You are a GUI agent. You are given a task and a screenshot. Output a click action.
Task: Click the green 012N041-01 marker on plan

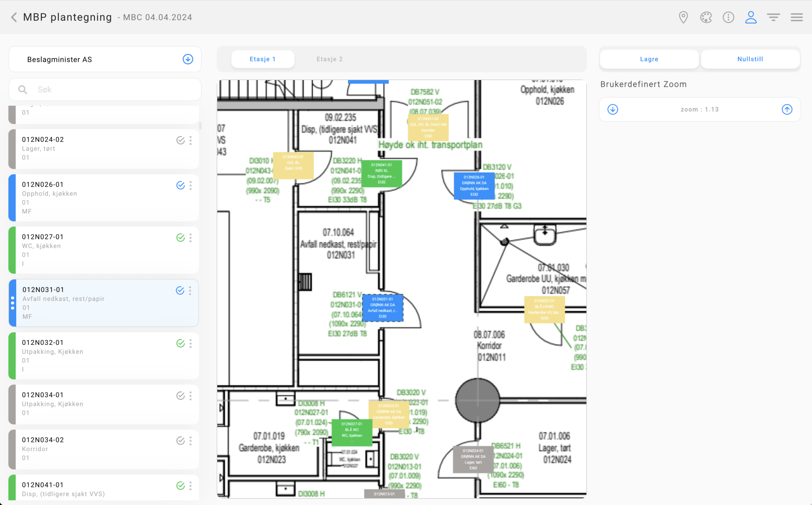381,174
